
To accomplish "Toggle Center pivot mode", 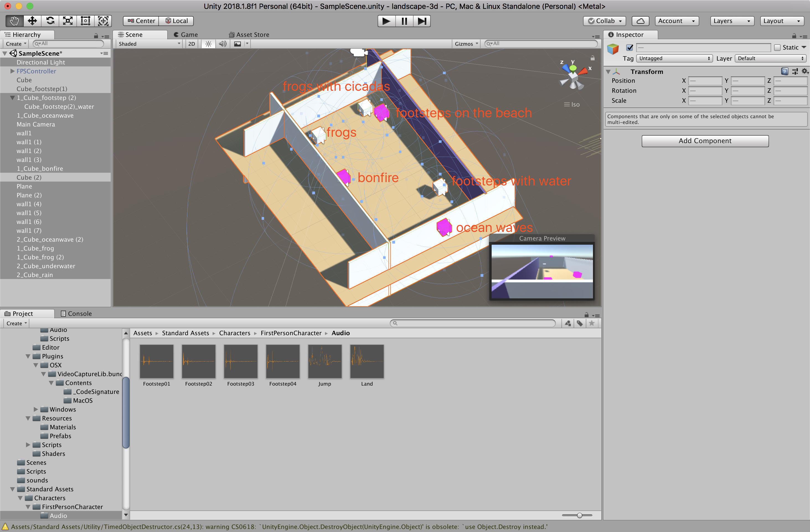I will (x=141, y=21).
